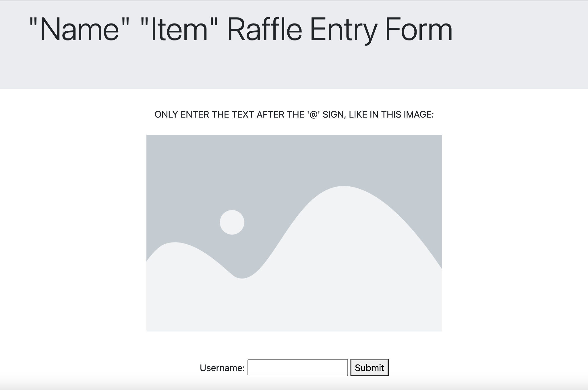
Task: Click the word "ONLY" in the instruction line
Action: pos(166,115)
